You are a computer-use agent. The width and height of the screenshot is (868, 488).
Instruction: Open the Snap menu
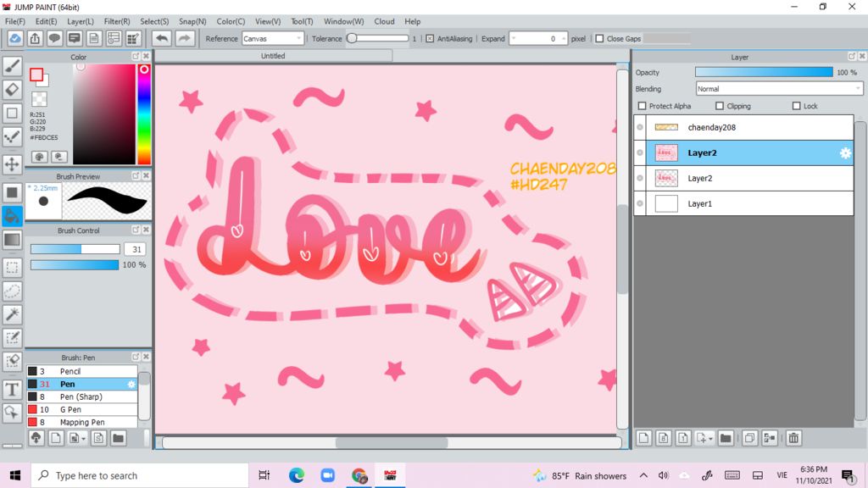pyautogui.click(x=192, y=21)
